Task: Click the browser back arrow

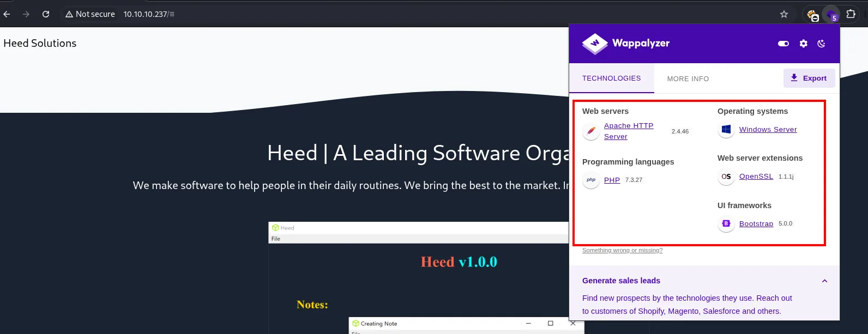Action: (7, 14)
